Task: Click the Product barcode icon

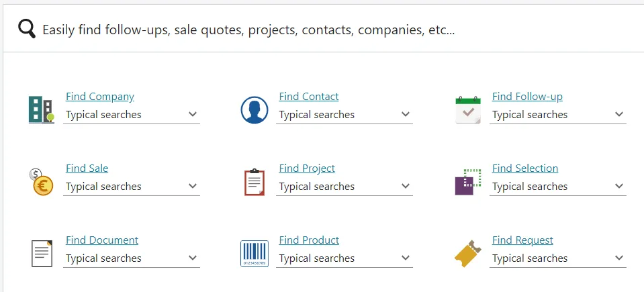Action: (x=255, y=254)
